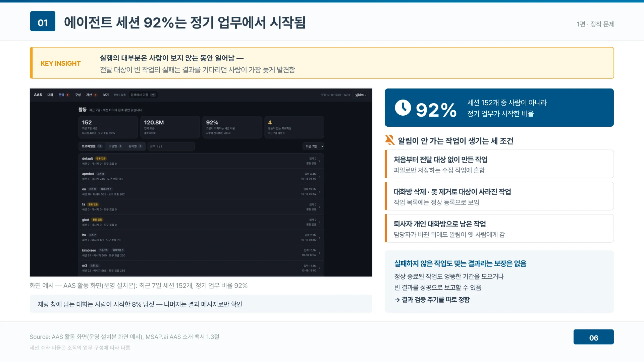Click the 처음부터 전달 대상 없이 만든 작업 card

point(499,164)
